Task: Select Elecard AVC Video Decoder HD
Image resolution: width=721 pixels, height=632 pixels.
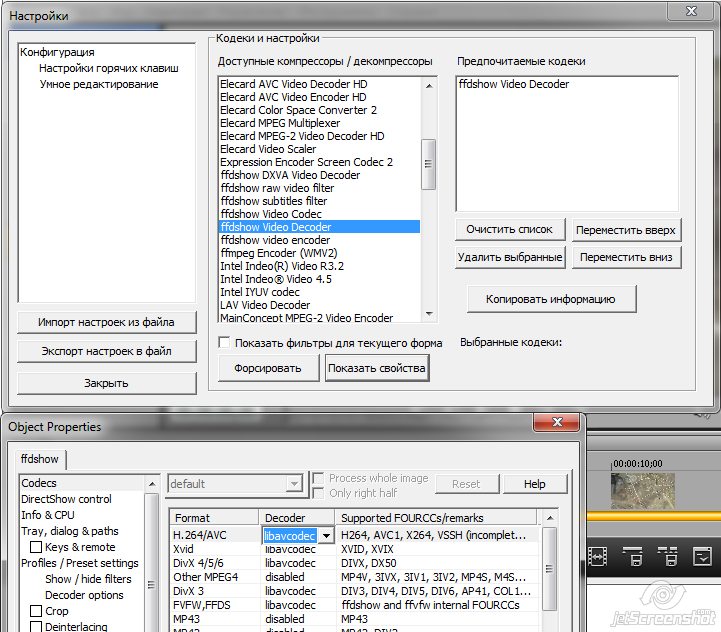Action: (x=294, y=84)
